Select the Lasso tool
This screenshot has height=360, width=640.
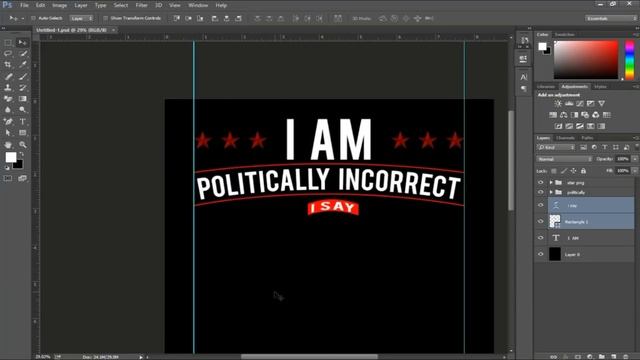tap(8, 53)
